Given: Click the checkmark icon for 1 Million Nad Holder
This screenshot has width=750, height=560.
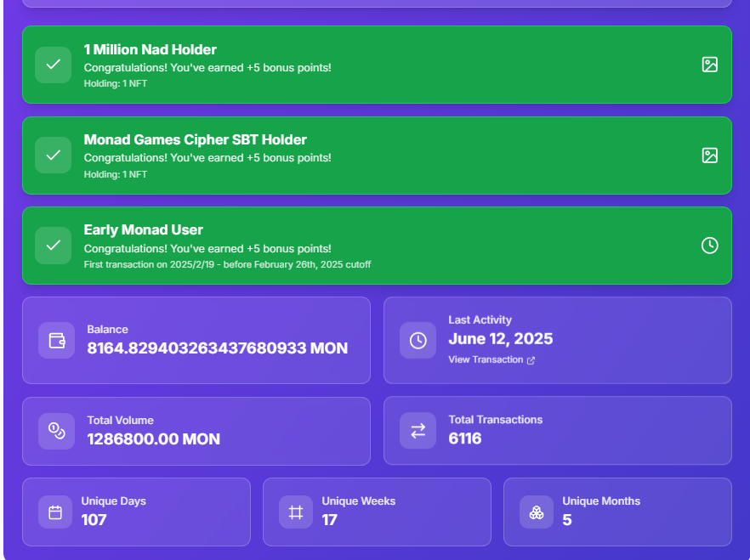Looking at the screenshot, I should 53,65.
